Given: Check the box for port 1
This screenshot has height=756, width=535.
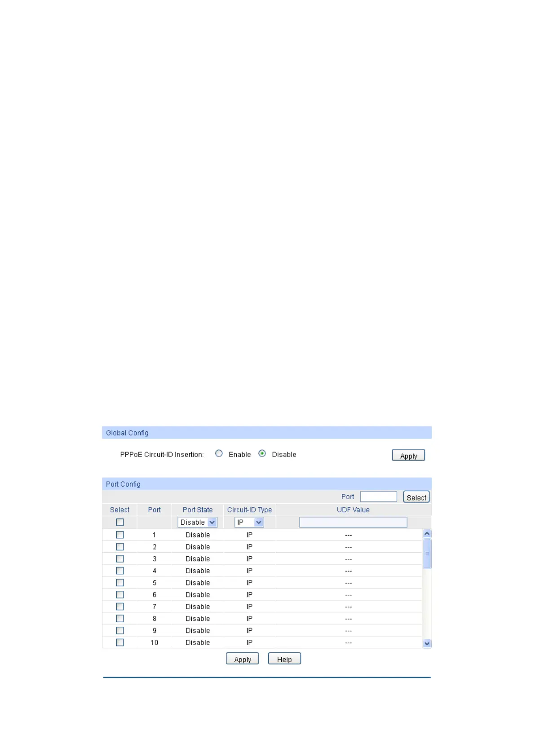Looking at the screenshot, I should point(120,535).
